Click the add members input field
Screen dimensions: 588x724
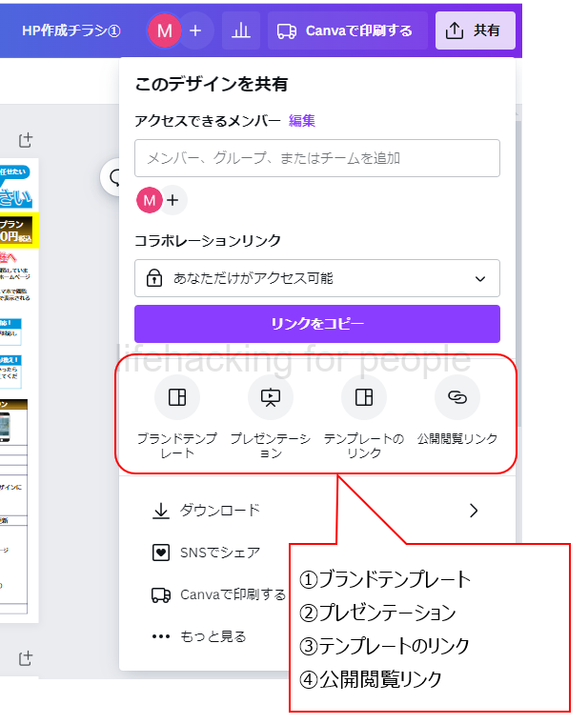tap(316, 158)
